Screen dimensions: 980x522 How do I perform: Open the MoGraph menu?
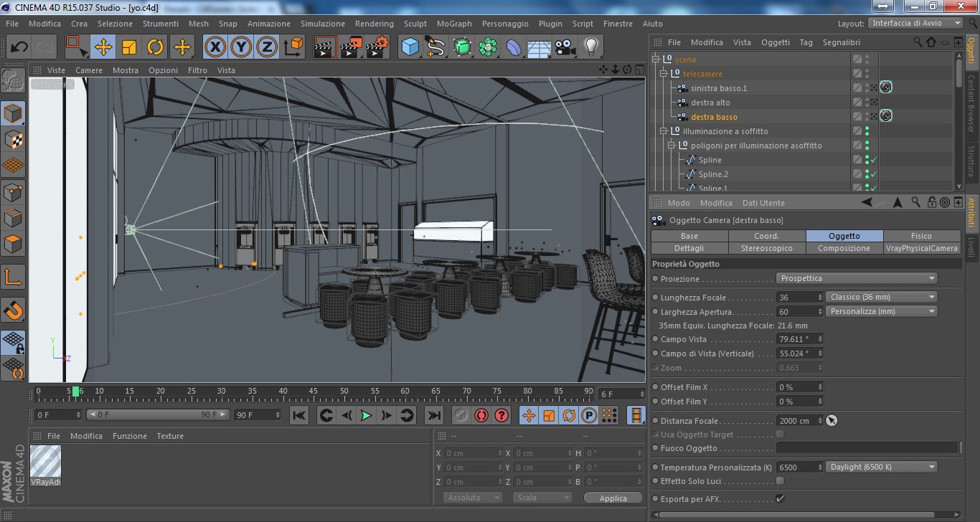tap(454, 24)
